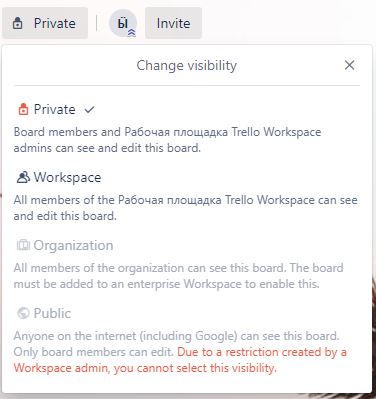Screen dimensions: 376x399
Task: Click the globe icon beside Public
Action: pyautogui.click(x=23, y=313)
